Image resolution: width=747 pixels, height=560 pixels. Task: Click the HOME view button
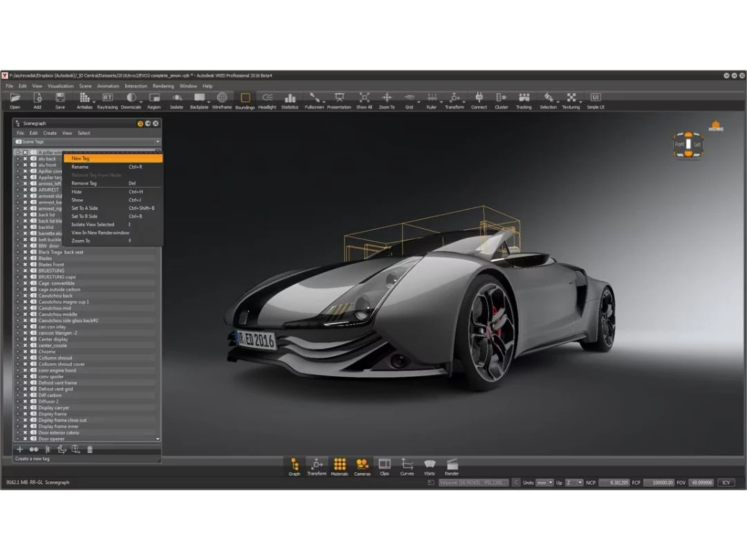pos(716,127)
